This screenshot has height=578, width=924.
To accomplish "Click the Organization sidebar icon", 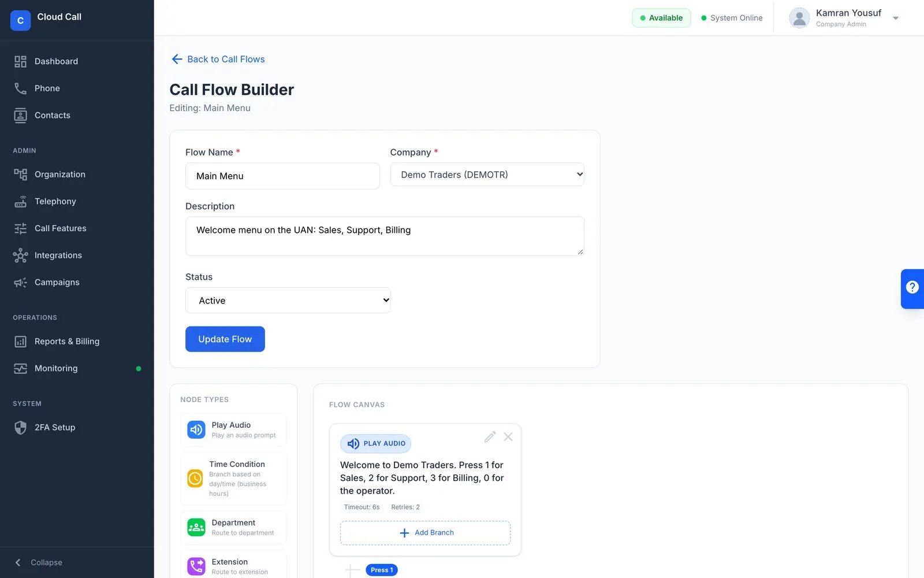I will [20, 175].
